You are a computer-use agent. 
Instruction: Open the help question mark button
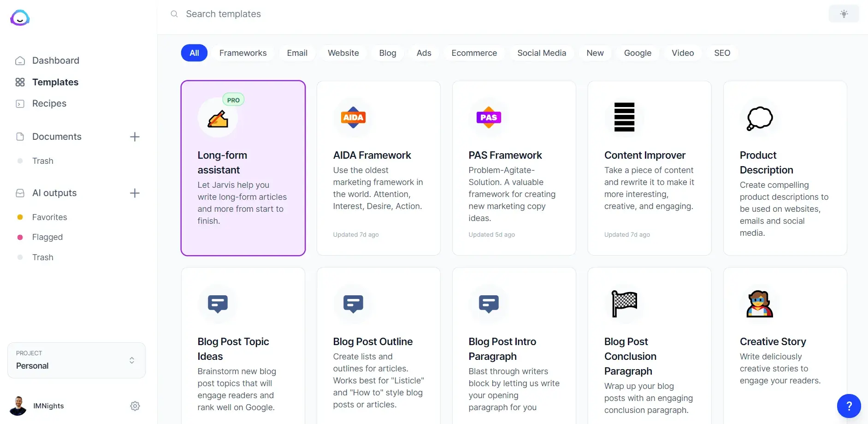[x=849, y=406]
